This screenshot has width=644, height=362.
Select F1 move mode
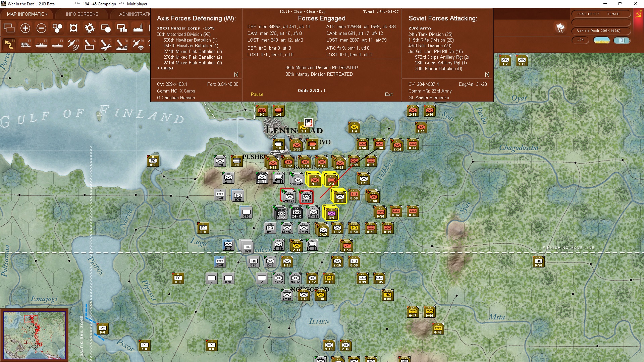point(9,44)
